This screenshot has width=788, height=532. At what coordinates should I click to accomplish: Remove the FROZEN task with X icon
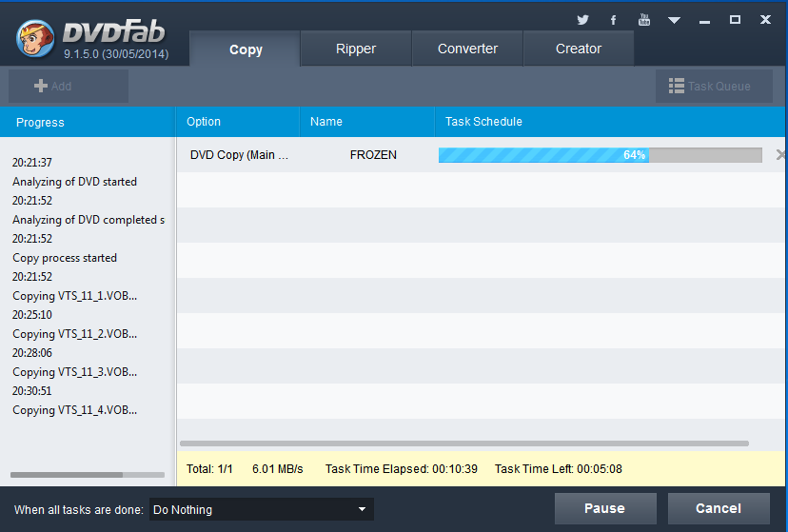(x=780, y=155)
